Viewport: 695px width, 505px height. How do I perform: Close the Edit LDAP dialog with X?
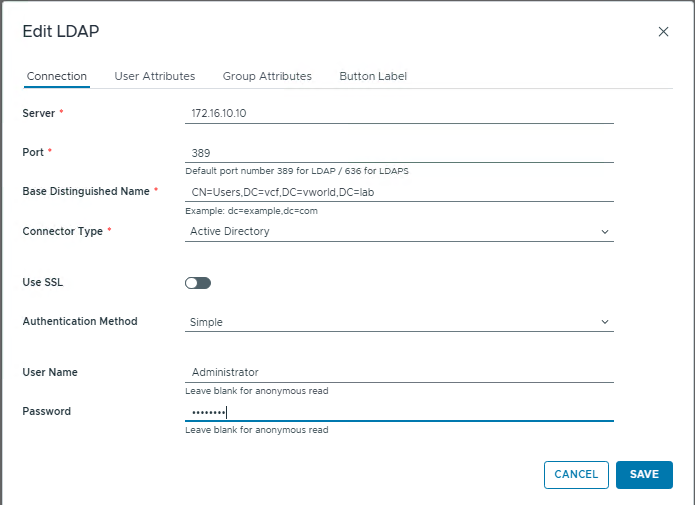click(x=663, y=32)
